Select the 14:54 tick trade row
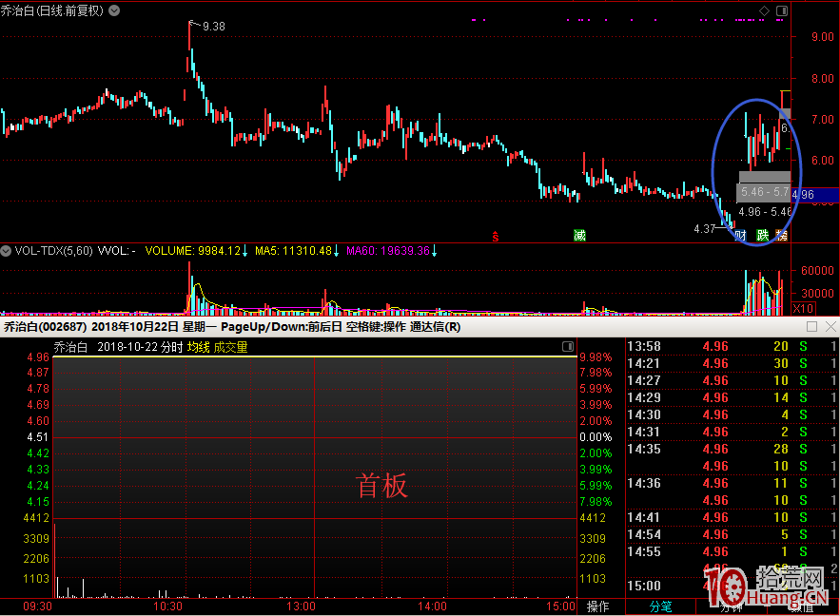This screenshot has width=840, height=616. coord(732,534)
